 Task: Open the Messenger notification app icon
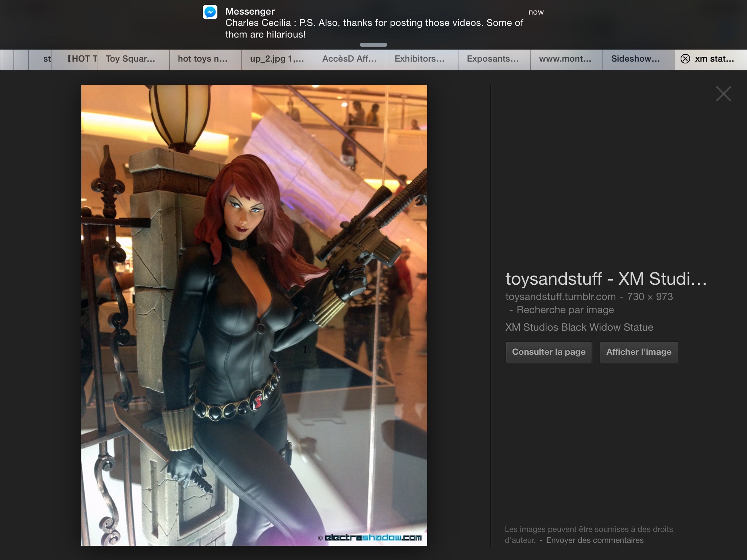coord(210,12)
